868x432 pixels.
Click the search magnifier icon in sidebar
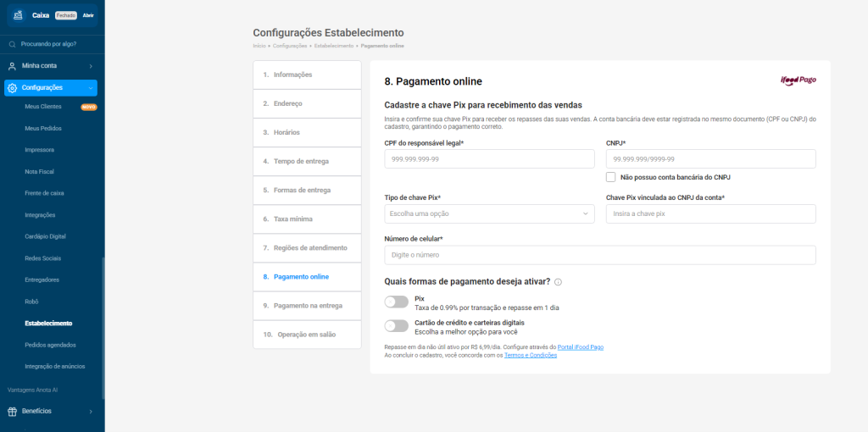pyautogui.click(x=12, y=44)
